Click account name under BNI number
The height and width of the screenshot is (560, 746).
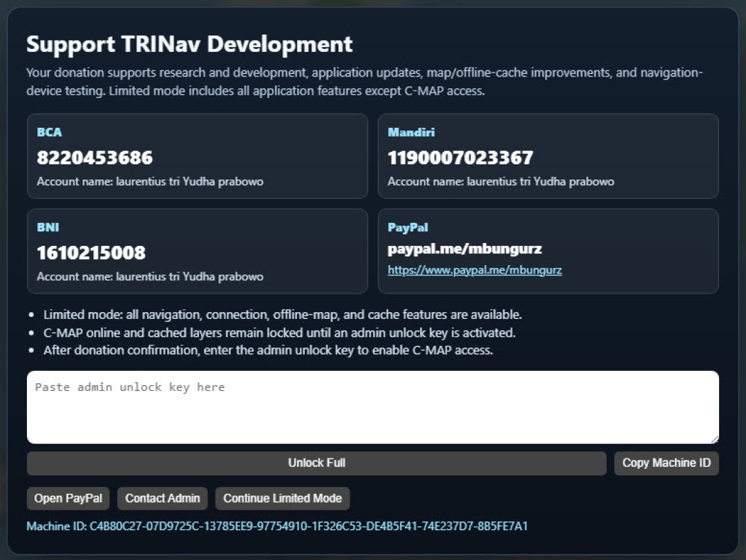point(150,277)
